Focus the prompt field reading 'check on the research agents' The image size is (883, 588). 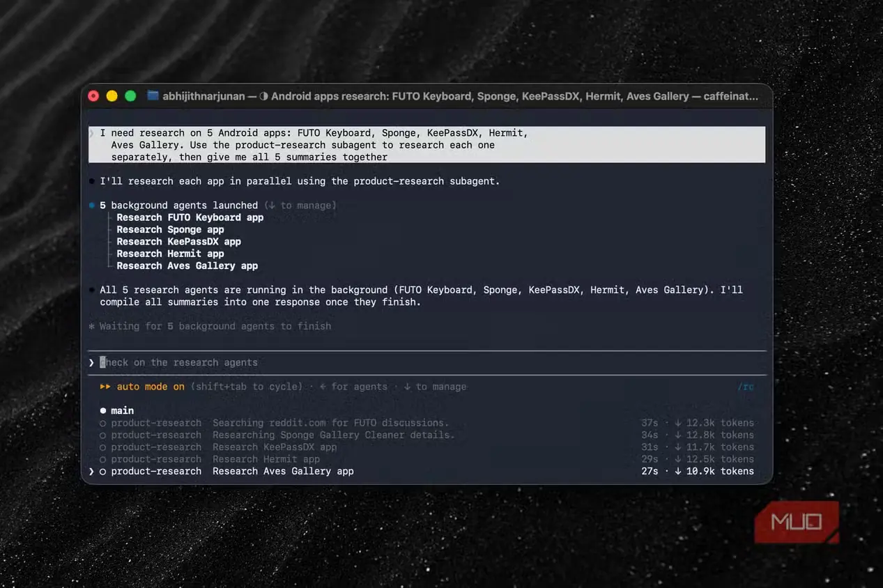pos(427,362)
